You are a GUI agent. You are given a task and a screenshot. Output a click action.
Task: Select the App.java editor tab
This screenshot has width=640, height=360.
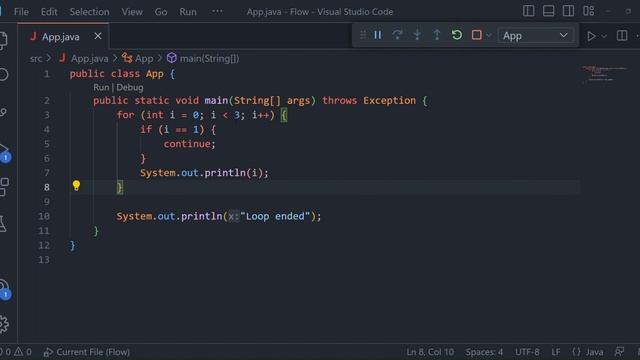(63, 37)
